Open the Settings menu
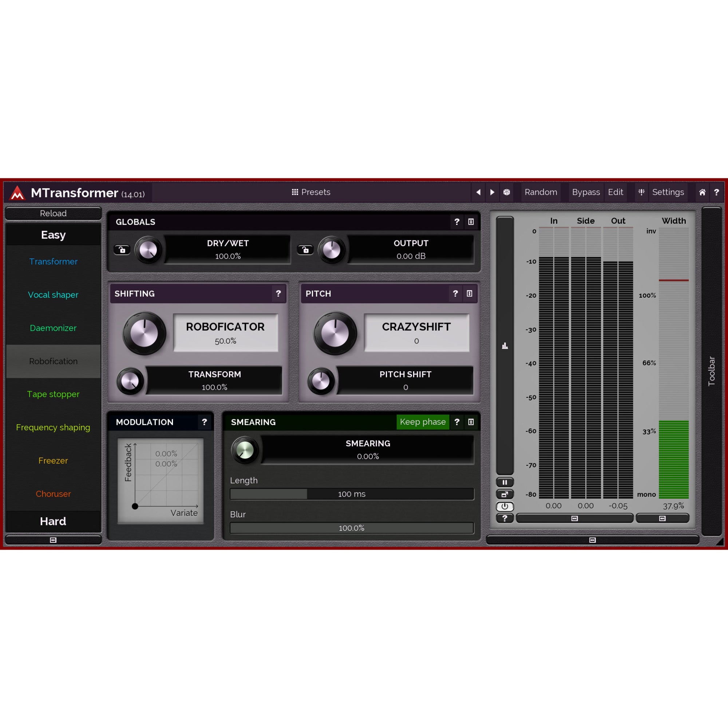The image size is (728, 728). pos(668,192)
